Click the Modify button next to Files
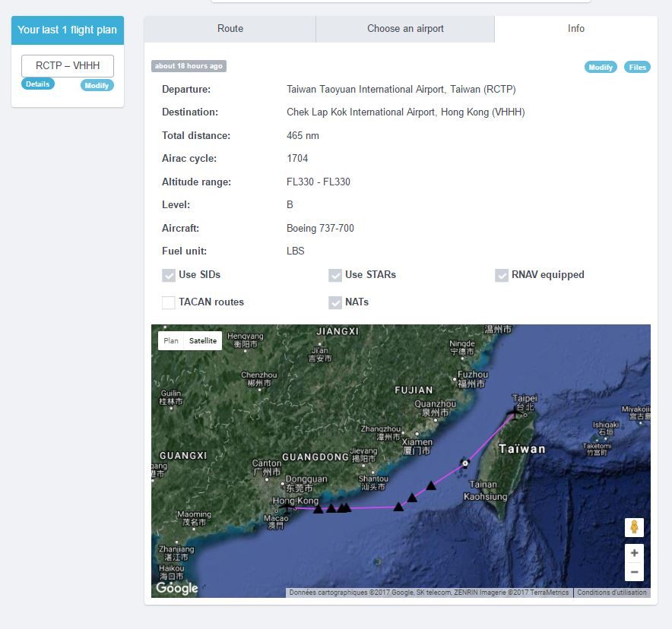Screen dimensions: 672x629 coord(601,67)
